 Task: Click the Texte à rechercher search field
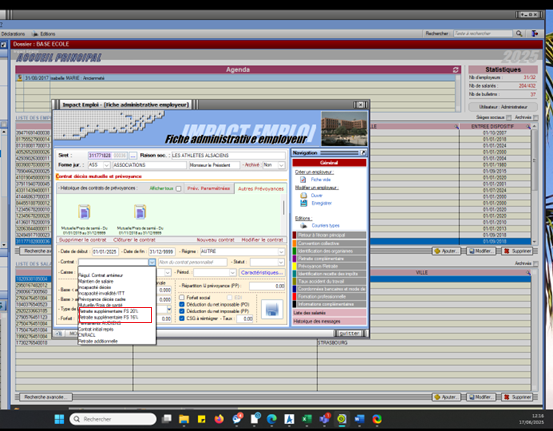[482, 34]
